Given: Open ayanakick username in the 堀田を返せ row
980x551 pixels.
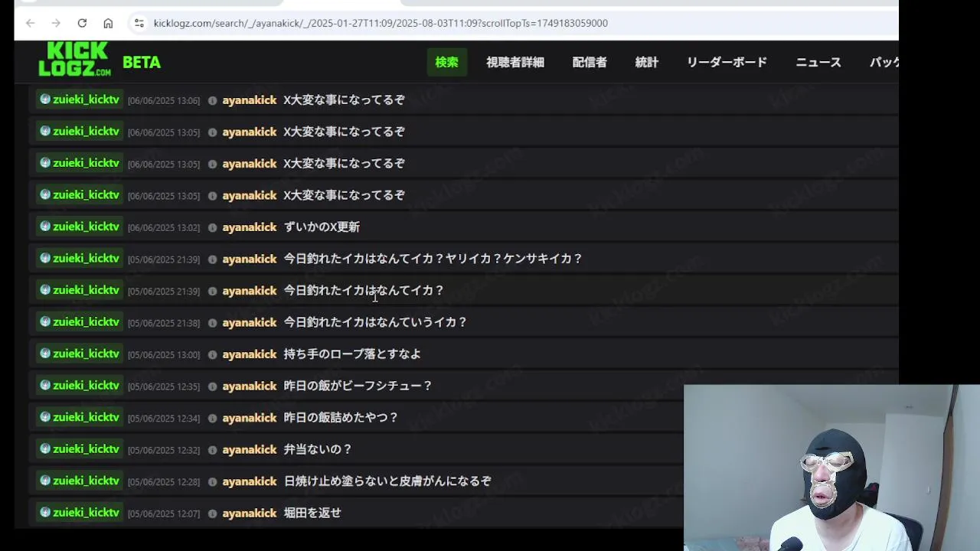Looking at the screenshot, I should (250, 514).
